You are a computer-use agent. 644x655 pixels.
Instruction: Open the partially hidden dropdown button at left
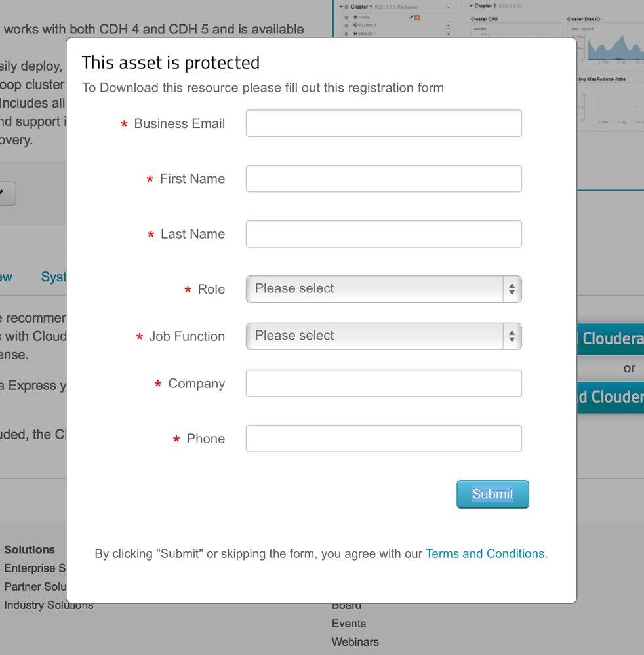point(7,193)
